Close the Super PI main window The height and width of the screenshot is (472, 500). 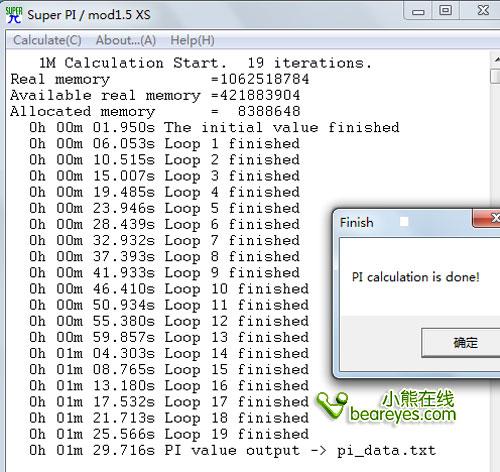tap(483, 11)
